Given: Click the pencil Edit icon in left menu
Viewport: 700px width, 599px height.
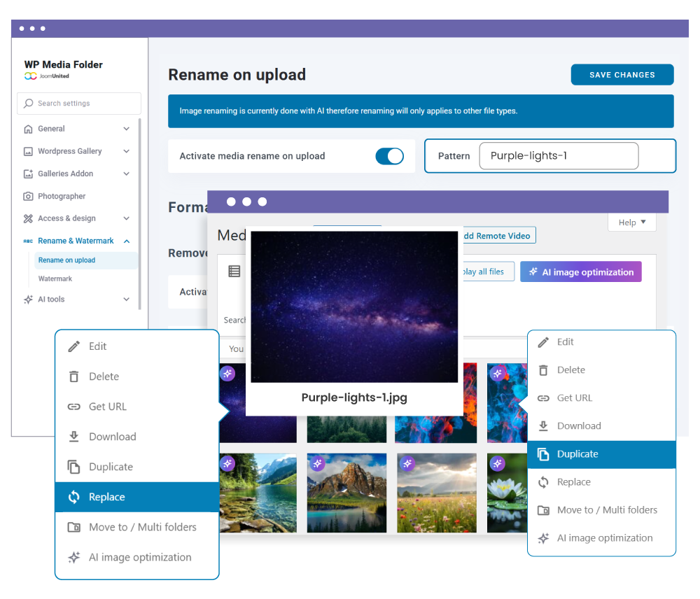Looking at the screenshot, I should click(74, 346).
